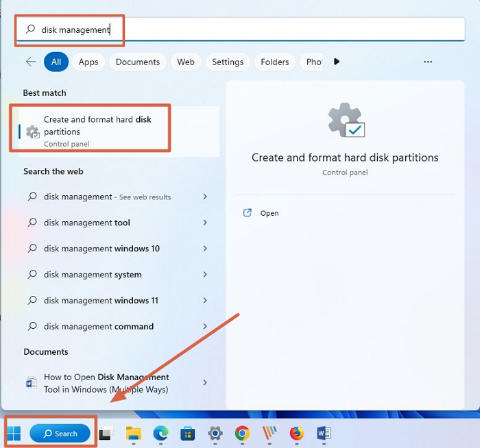Click the large gear icon in preview pane
Viewport: 480px width, 448px height.
pyautogui.click(x=346, y=120)
